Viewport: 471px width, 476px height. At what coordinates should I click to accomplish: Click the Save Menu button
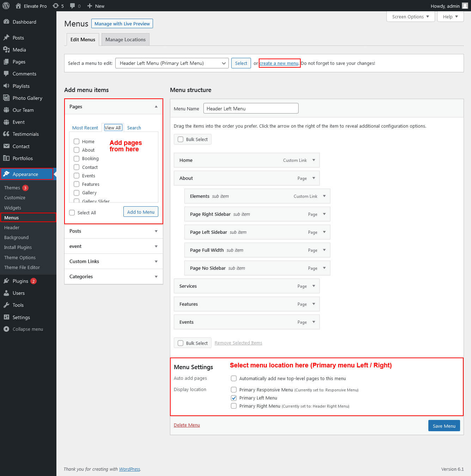pos(444,426)
